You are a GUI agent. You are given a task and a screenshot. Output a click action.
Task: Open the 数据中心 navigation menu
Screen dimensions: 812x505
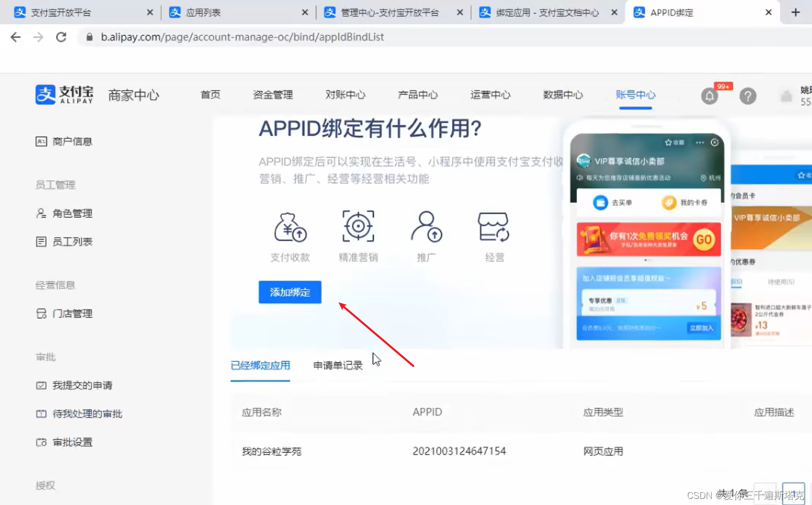[563, 95]
